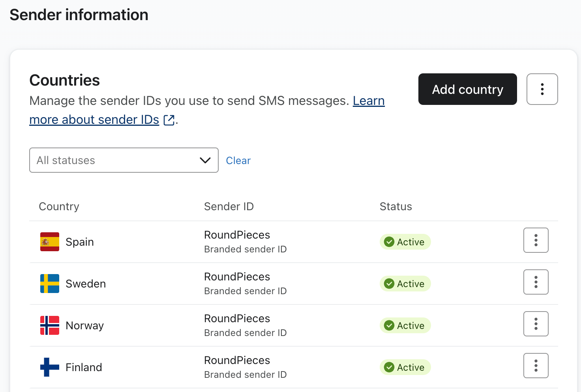Open the All statuses filter dropdown

click(x=124, y=160)
